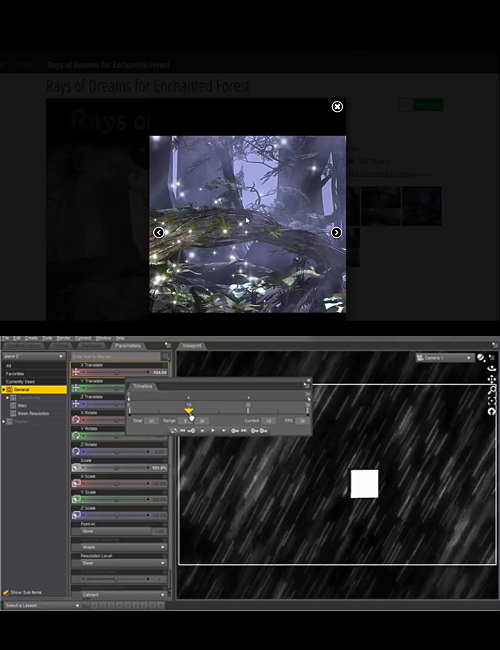Screen dimensions: 500x650
Task: Switch to the Content Library tab
Action: (x=24, y=346)
